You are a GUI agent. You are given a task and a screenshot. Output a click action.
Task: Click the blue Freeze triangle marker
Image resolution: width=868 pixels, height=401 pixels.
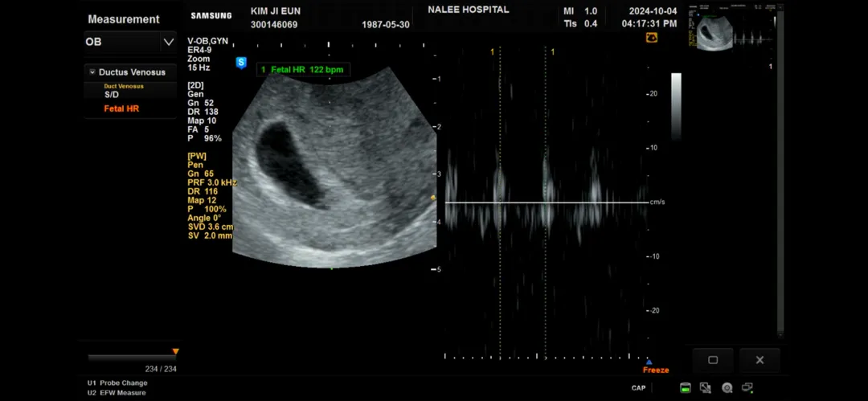(649, 362)
